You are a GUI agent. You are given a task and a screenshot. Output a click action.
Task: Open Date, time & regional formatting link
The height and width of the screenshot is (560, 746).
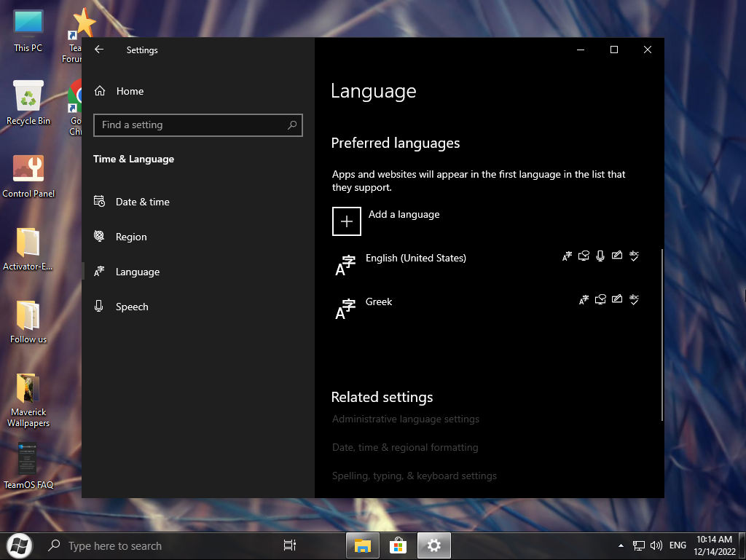[x=405, y=448]
